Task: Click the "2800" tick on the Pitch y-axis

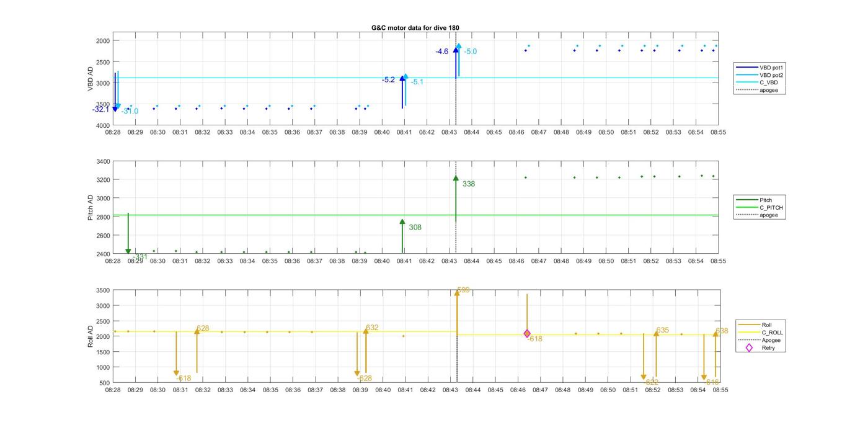Action: coord(103,217)
